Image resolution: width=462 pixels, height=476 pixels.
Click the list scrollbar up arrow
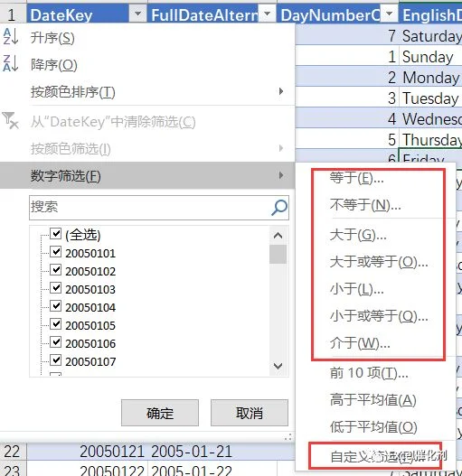(278, 236)
